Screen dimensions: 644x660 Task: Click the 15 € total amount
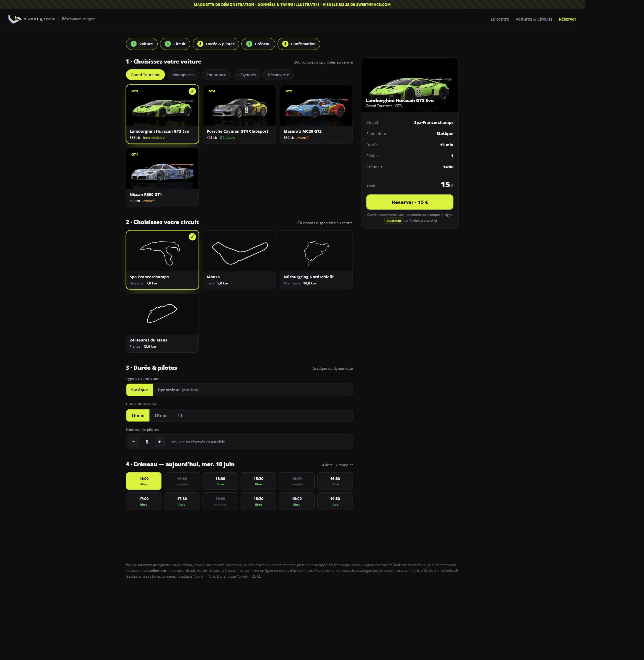(x=447, y=185)
